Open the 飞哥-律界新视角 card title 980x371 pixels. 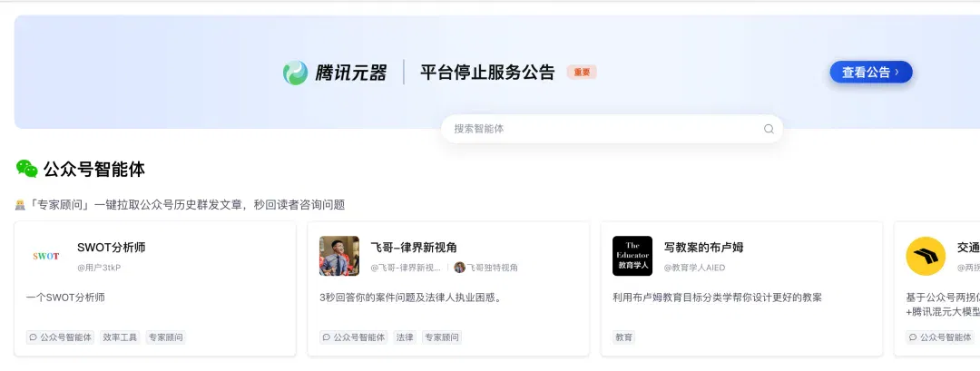click(x=414, y=248)
